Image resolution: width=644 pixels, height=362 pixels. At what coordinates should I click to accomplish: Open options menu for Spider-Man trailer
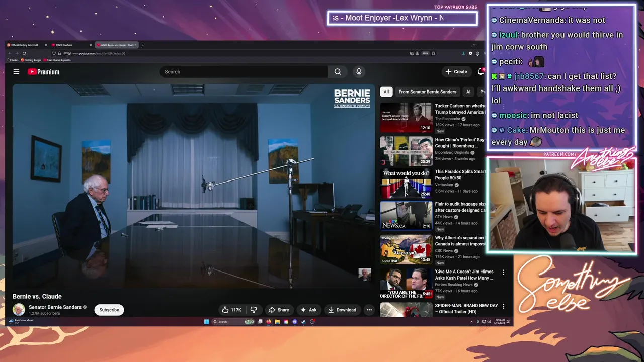[503, 306]
